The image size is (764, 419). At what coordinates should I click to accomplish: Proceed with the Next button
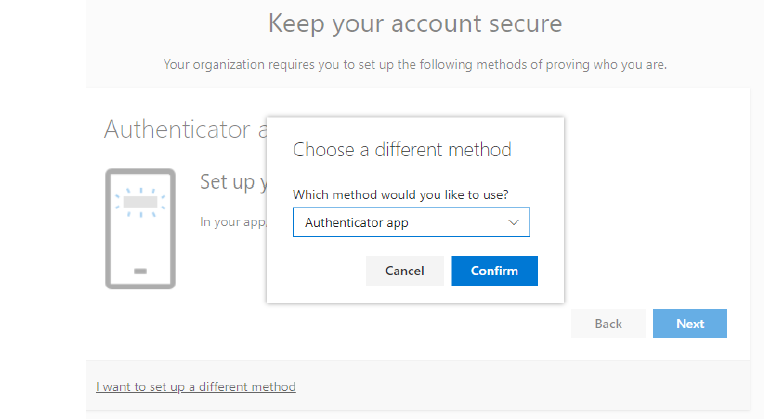(x=689, y=323)
